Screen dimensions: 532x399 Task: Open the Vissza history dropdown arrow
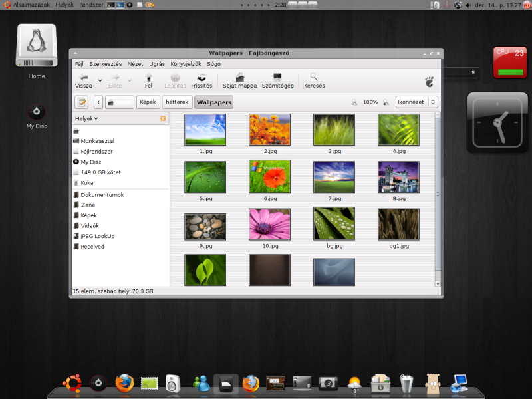100,80
